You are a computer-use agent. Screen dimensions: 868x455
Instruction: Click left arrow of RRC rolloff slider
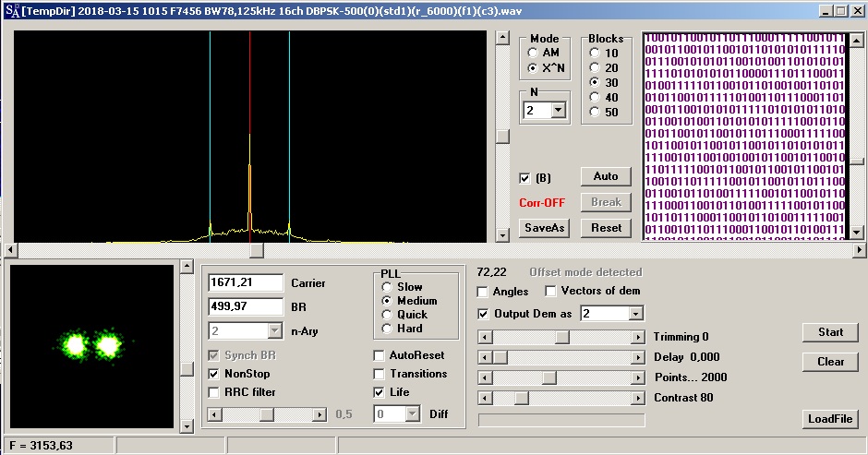click(x=215, y=414)
